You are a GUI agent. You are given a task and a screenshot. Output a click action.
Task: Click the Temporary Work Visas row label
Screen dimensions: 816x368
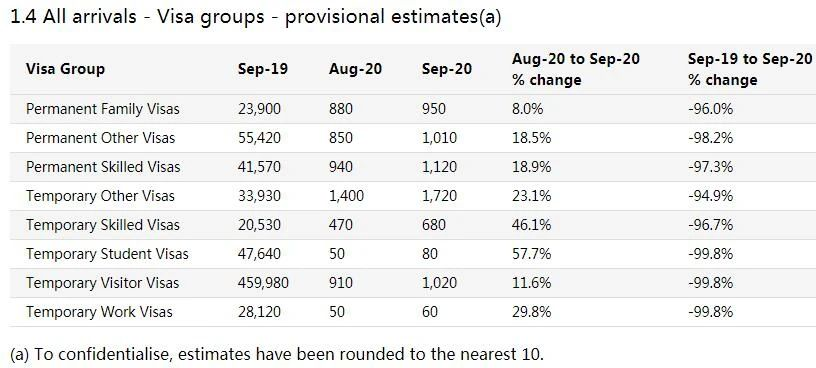99,312
